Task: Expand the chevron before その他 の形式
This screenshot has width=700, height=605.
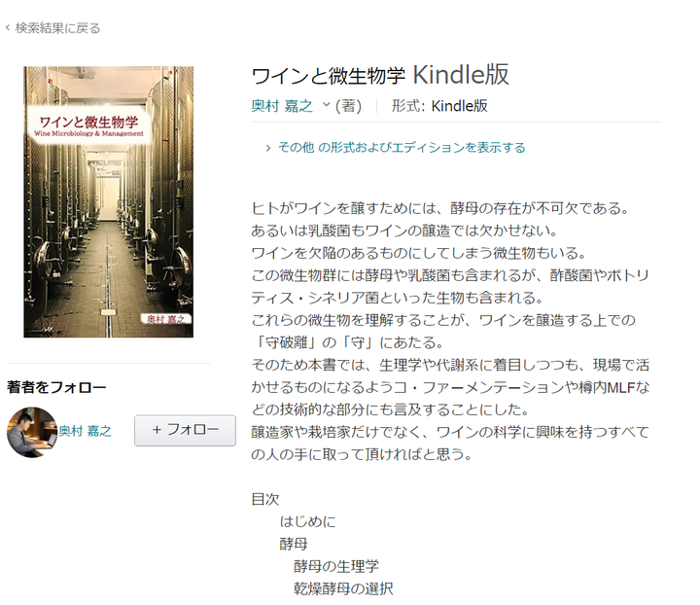Action: tap(268, 148)
